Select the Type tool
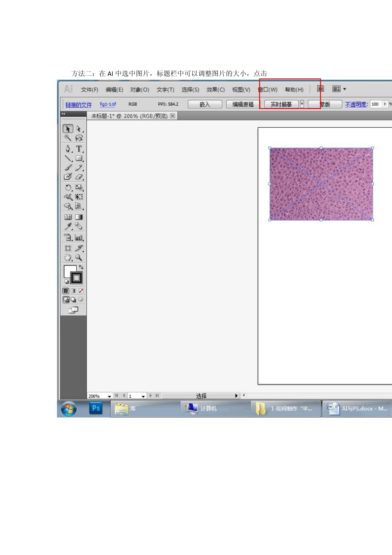The width and height of the screenshot is (392, 555). (x=79, y=149)
